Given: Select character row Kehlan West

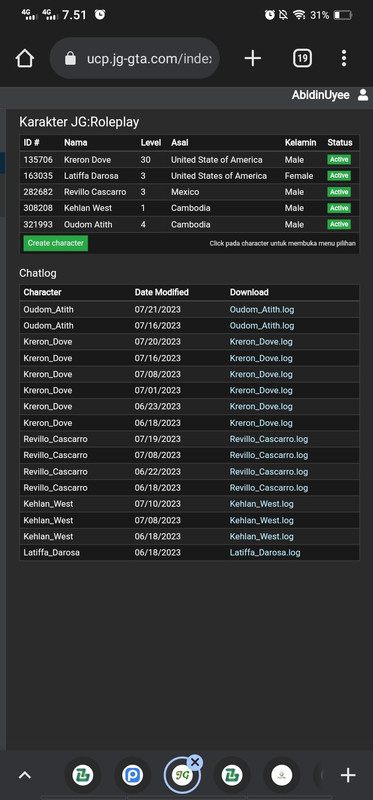Looking at the screenshot, I should 189,208.
